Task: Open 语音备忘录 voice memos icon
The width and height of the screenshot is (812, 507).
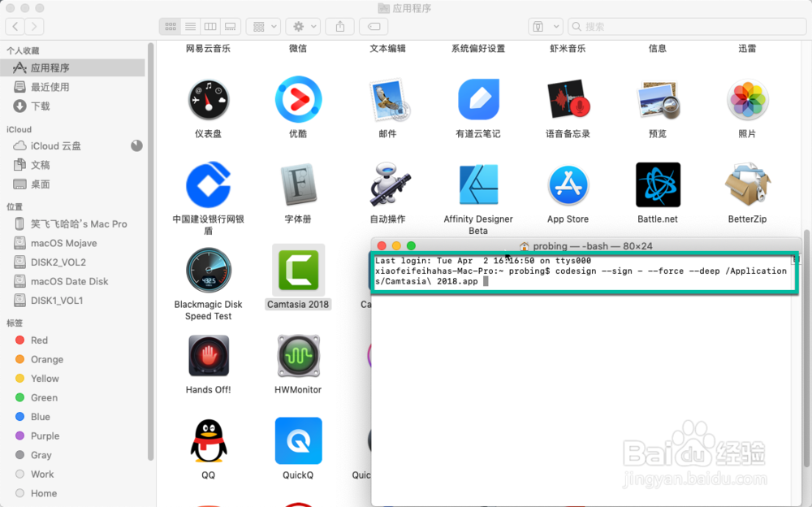Action: pos(568,100)
